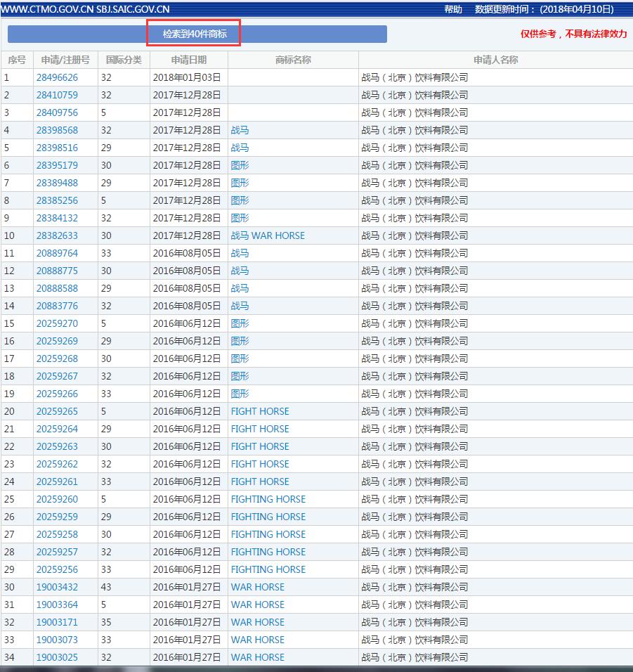Click 战马 trademark in row 11

coord(240,253)
